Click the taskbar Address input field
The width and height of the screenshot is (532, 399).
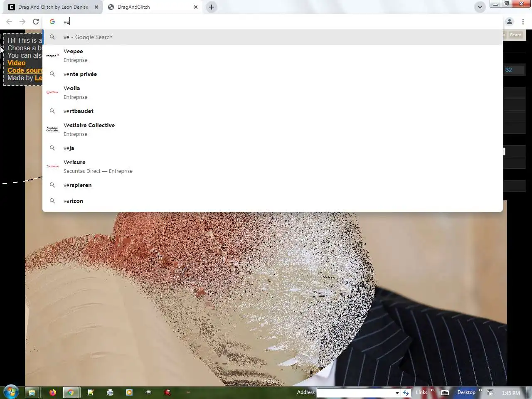[x=355, y=392]
